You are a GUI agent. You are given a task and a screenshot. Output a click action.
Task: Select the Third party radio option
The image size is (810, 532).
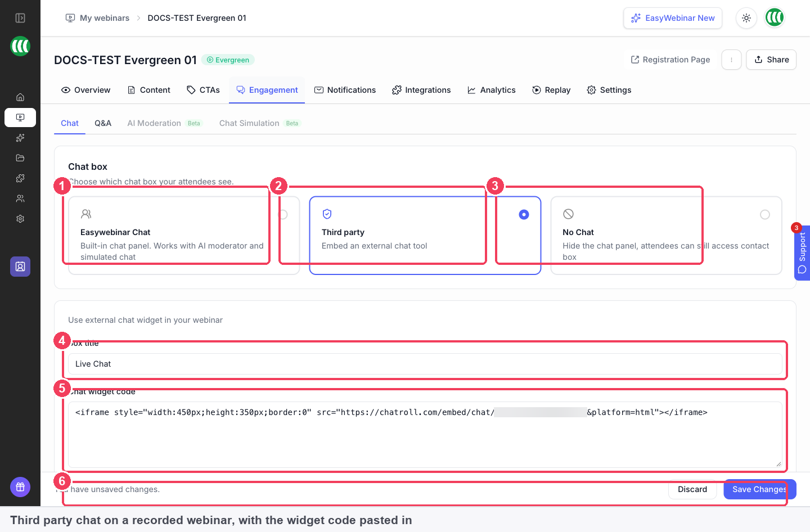pos(524,214)
